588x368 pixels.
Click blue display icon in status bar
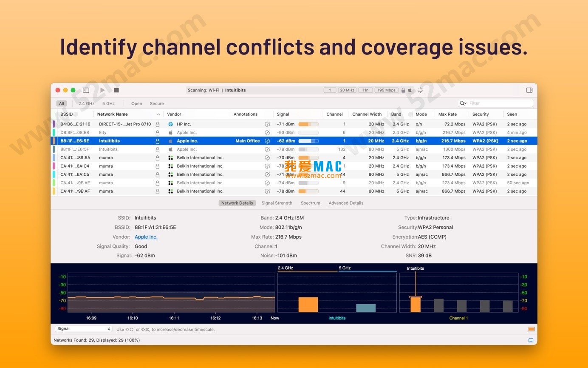(531, 340)
